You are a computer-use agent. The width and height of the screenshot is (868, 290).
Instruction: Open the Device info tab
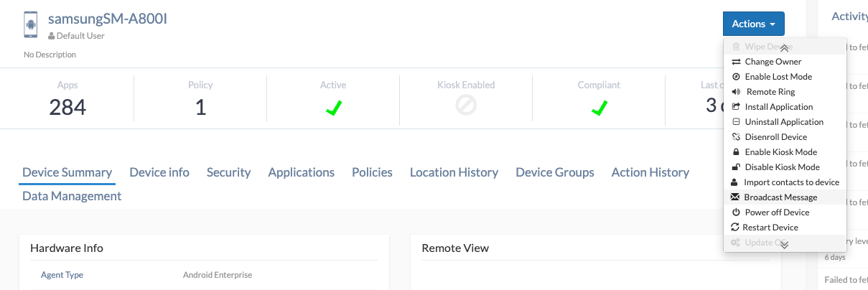(x=159, y=172)
